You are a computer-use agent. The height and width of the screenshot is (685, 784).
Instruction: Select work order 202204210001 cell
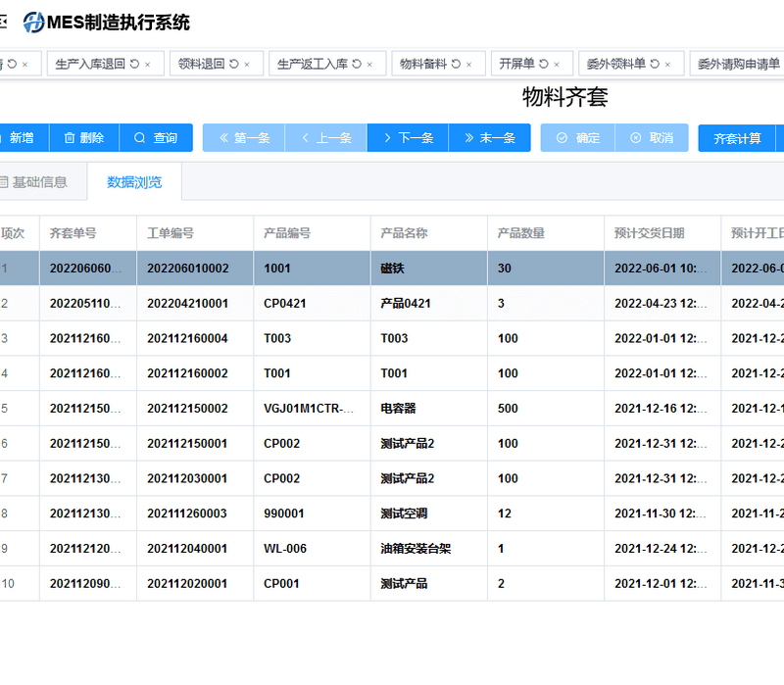195,304
